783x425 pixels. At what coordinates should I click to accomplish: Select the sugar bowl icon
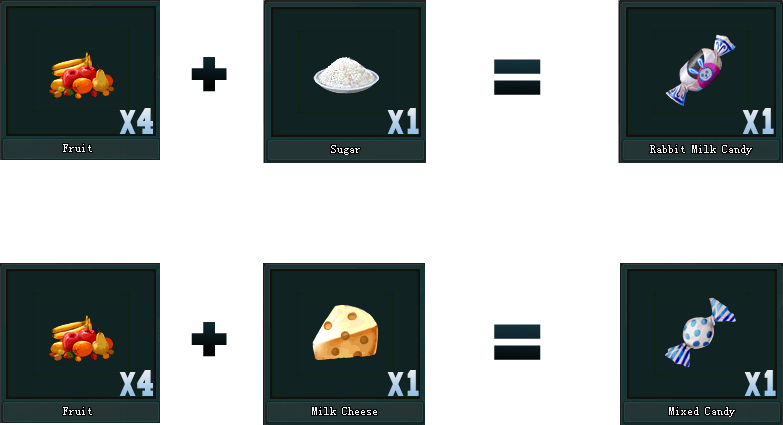pyautogui.click(x=346, y=75)
